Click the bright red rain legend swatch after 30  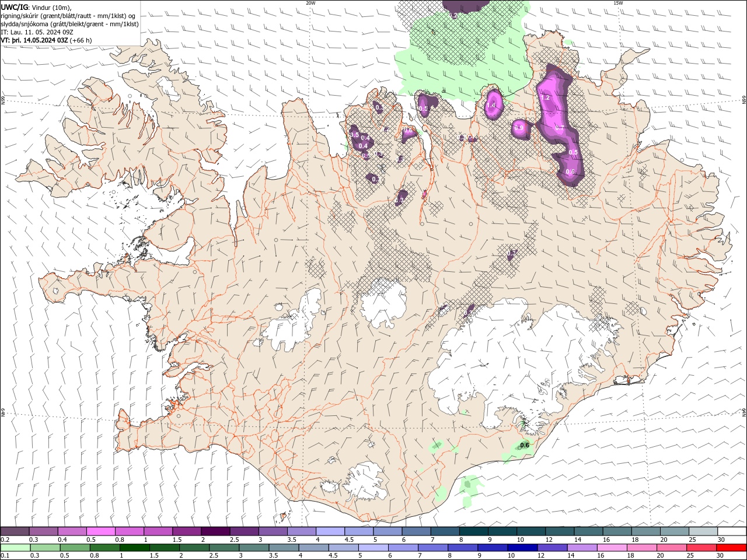(731, 548)
